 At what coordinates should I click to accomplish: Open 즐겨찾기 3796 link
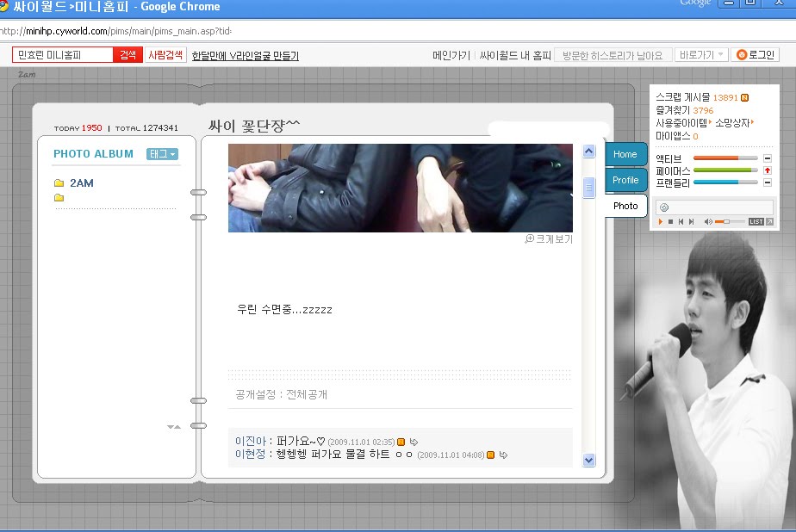click(x=684, y=110)
